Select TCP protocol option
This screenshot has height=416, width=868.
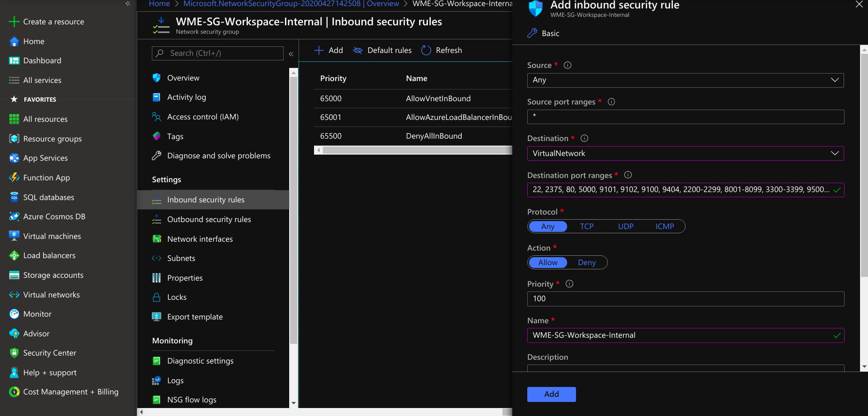(x=586, y=227)
